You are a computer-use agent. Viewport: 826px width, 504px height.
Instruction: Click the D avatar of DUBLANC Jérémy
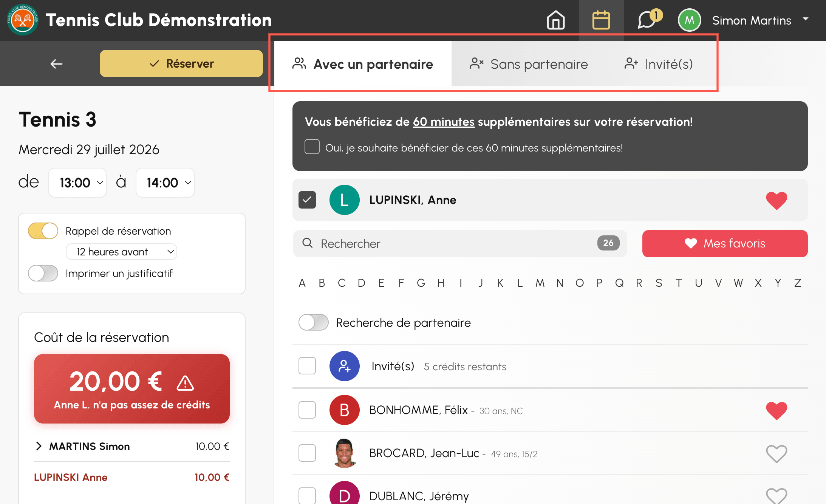pyautogui.click(x=345, y=493)
